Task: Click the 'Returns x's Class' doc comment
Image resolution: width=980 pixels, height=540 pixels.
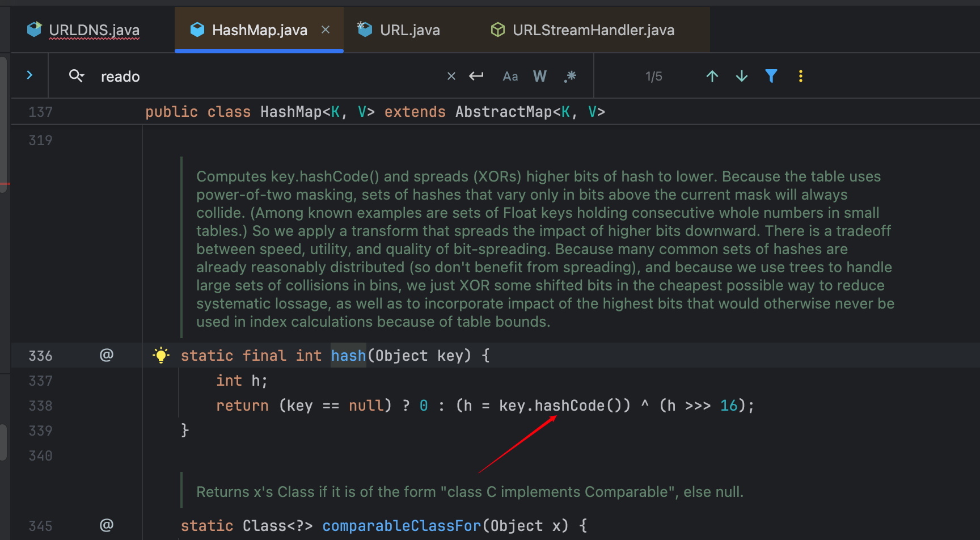Action: coord(470,492)
